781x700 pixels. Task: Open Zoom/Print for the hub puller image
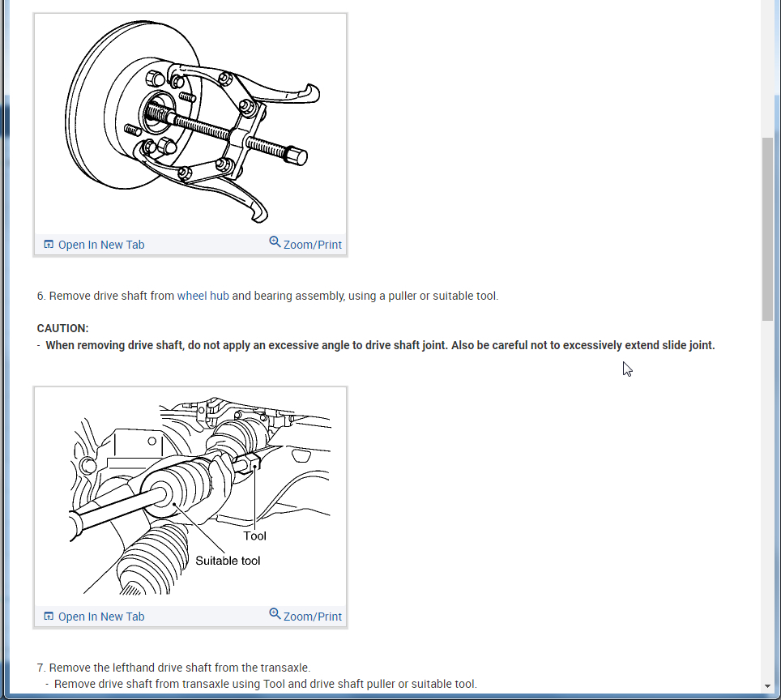click(305, 244)
